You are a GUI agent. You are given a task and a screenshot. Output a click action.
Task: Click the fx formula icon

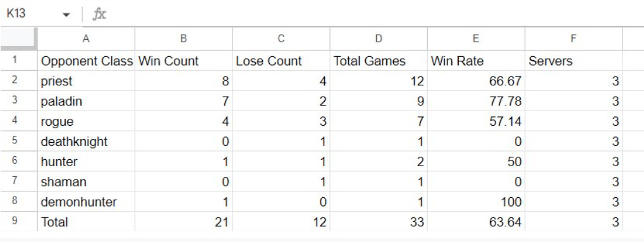[x=99, y=15]
